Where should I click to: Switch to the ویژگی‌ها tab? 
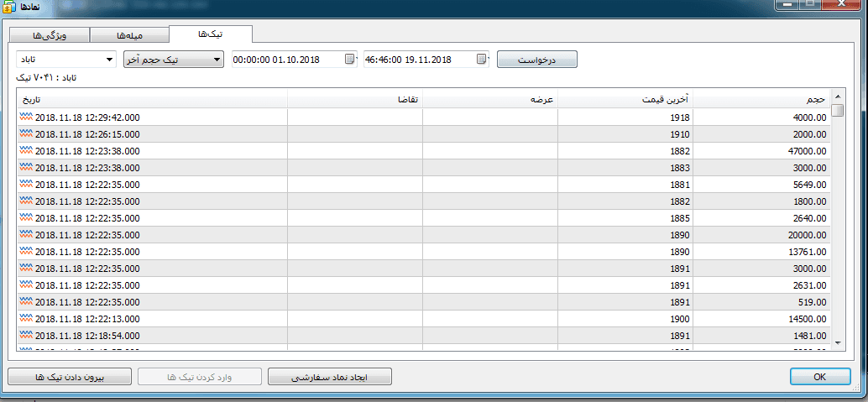pyautogui.click(x=50, y=35)
